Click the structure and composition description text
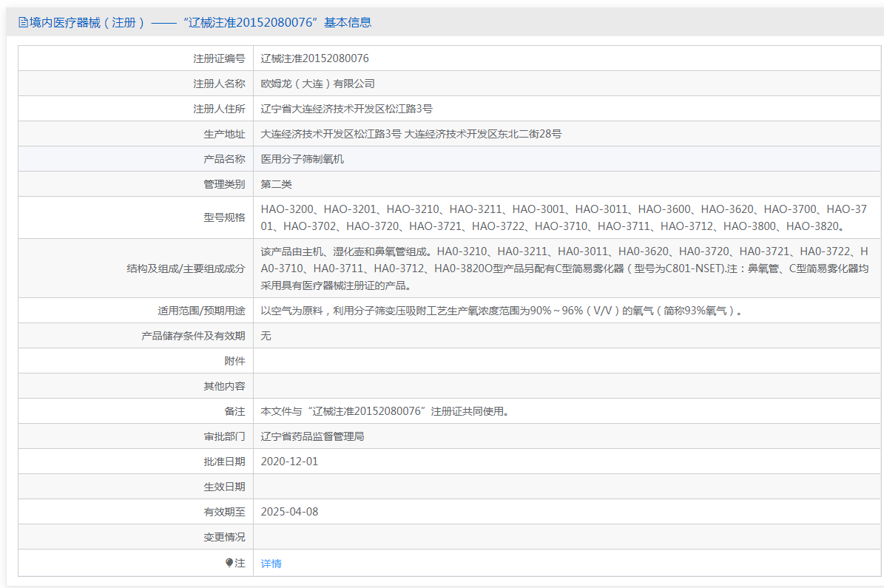The image size is (884, 588). (x=563, y=268)
